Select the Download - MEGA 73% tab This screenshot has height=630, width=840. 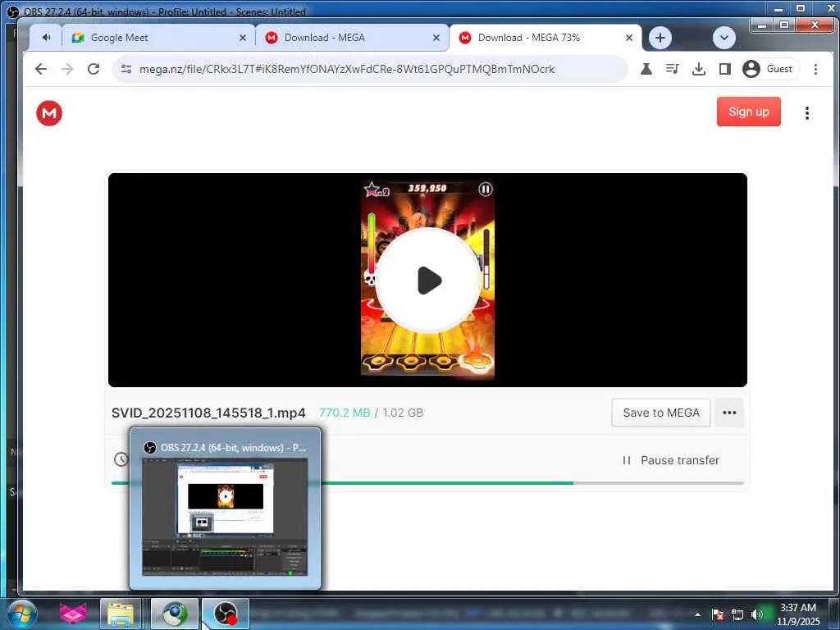point(546,38)
